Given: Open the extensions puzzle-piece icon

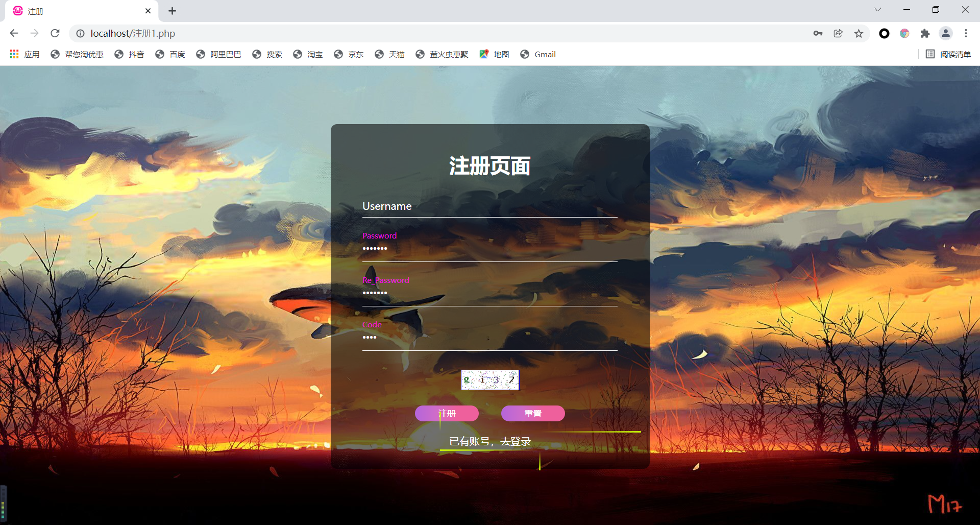Looking at the screenshot, I should click(x=925, y=33).
